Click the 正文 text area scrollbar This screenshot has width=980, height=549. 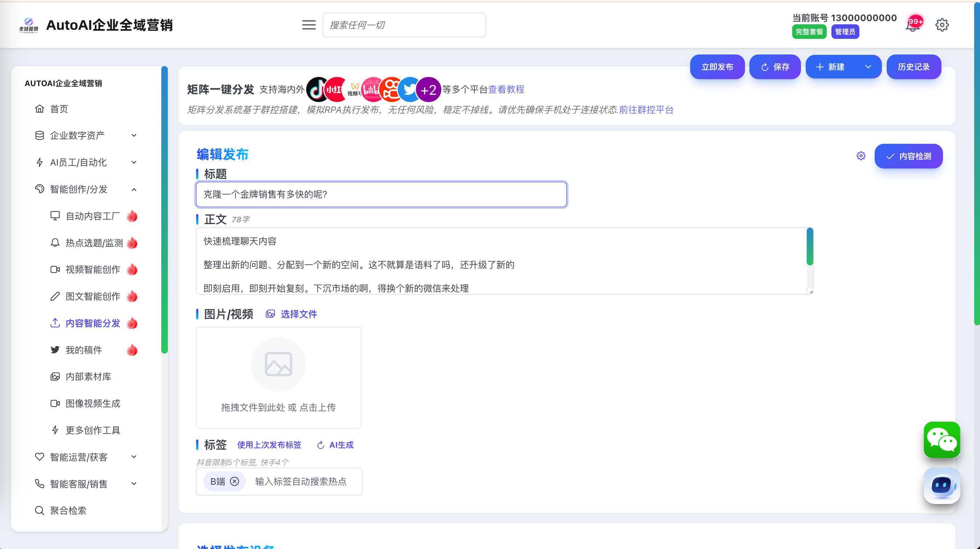(810, 247)
